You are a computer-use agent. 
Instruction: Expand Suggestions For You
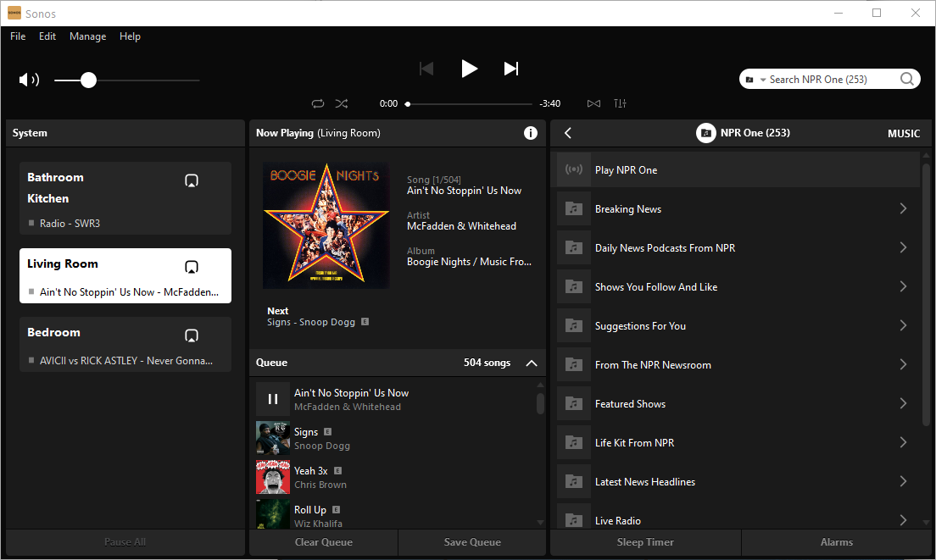click(x=903, y=325)
